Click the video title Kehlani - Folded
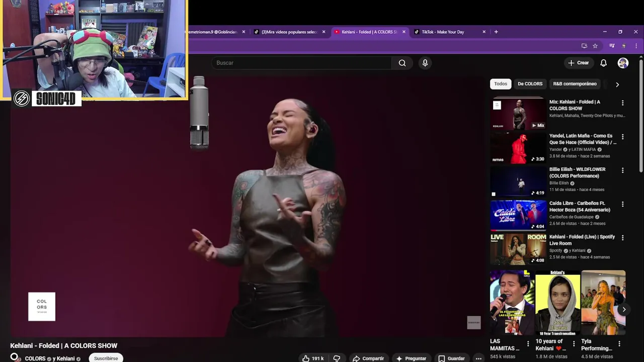644x362 pixels. (64, 345)
